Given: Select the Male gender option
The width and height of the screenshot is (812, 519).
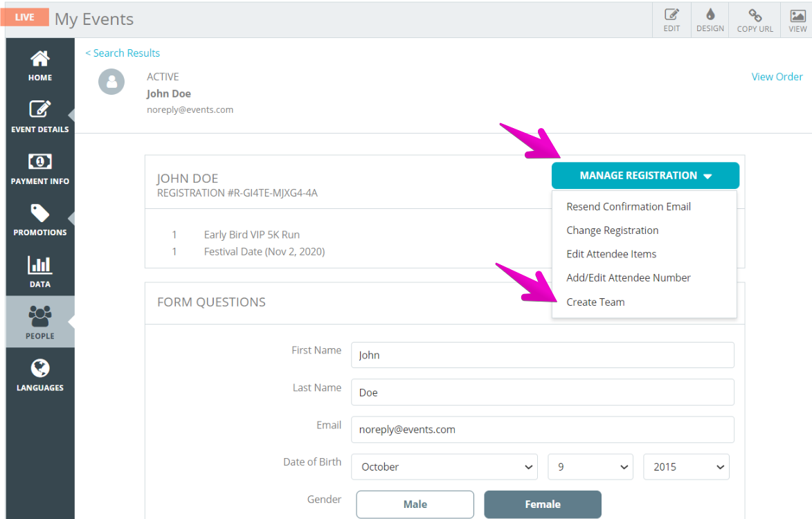Looking at the screenshot, I should point(415,504).
